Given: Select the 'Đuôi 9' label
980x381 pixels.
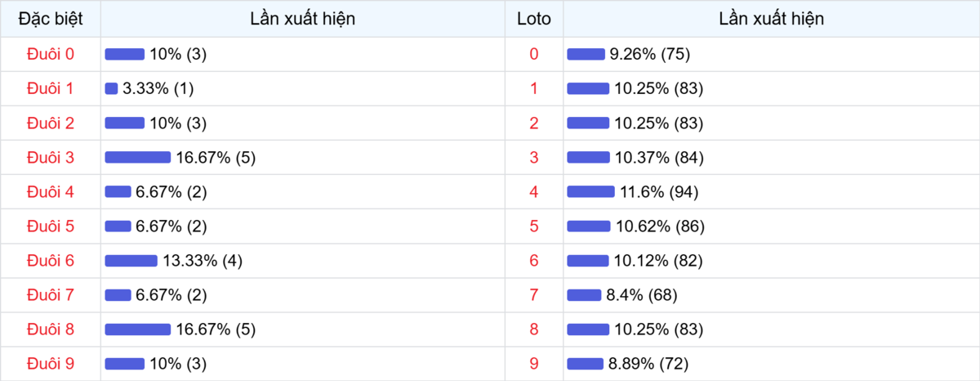Looking at the screenshot, I should point(51,364).
